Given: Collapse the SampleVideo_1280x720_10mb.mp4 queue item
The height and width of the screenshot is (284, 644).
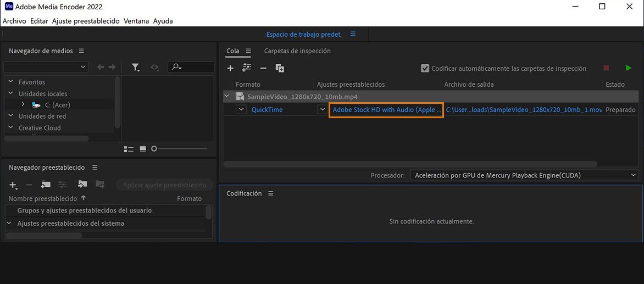Looking at the screenshot, I should pyautogui.click(x=226, y=97).
